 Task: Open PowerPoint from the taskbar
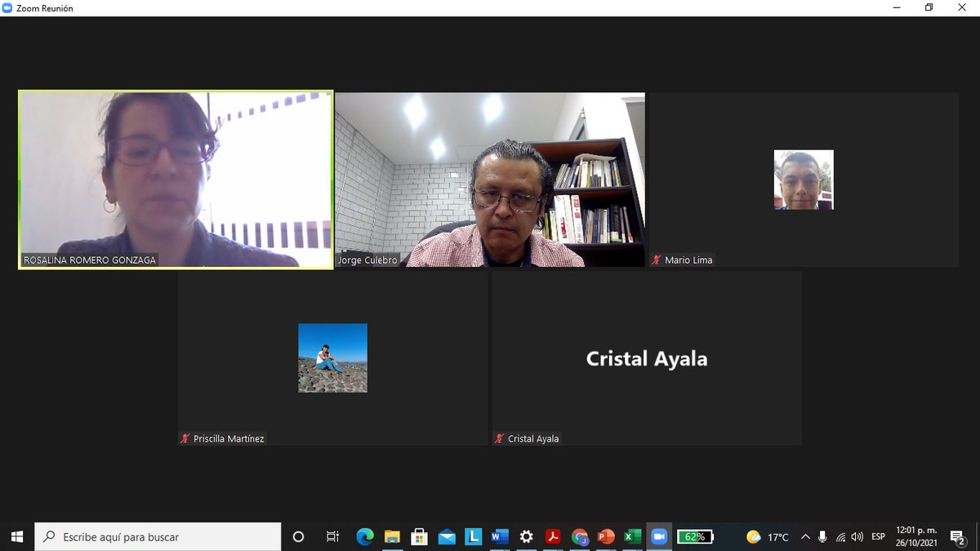(606, 536)
